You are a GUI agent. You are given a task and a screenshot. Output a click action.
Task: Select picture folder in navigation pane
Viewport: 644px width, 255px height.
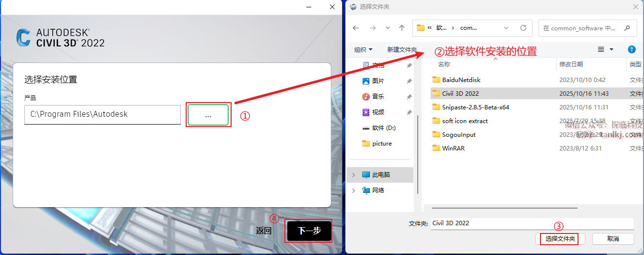382,143
